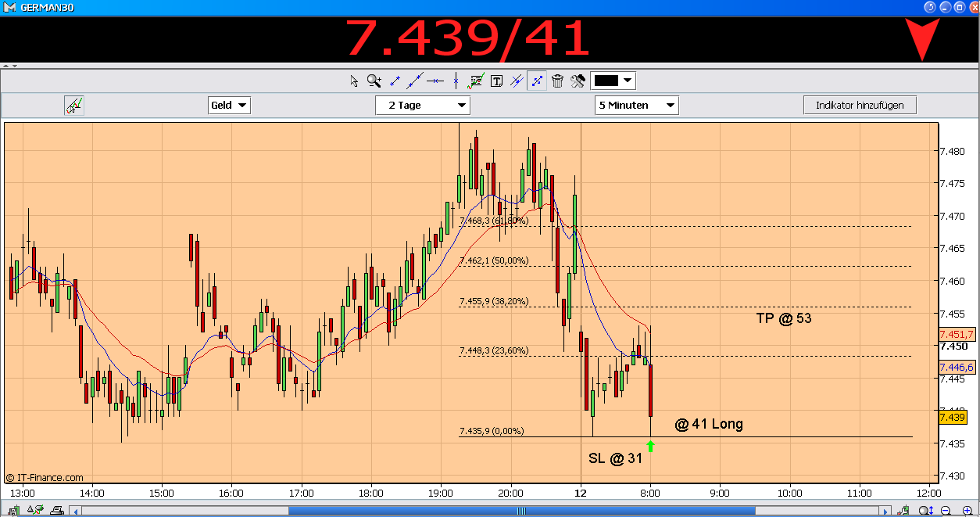Screen dimensions: 980x517
Task: Select the text annotation tool
Action: click(496, 80)
